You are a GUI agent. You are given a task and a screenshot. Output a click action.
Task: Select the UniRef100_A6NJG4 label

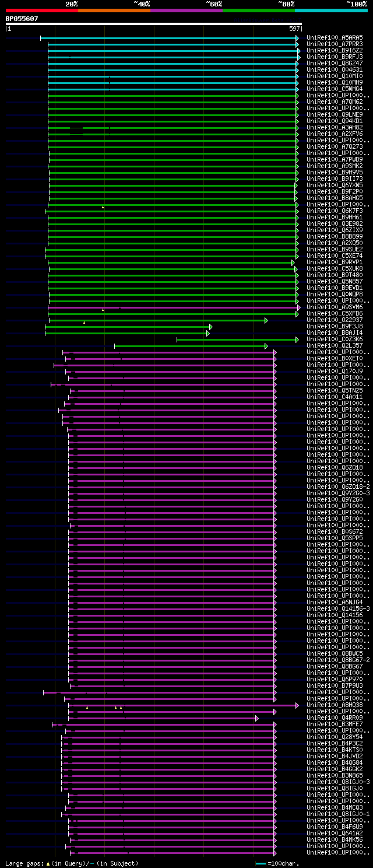pyautogui.click(x=335, y=602)
